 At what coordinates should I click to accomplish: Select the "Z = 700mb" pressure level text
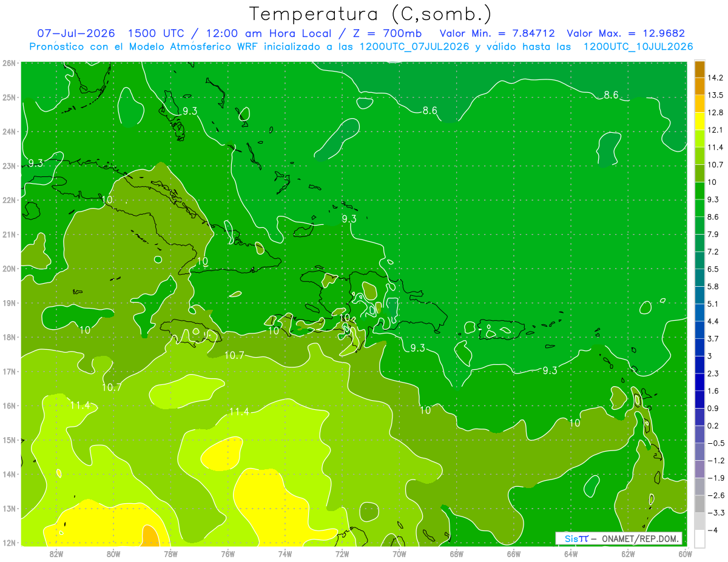[389, 33]
